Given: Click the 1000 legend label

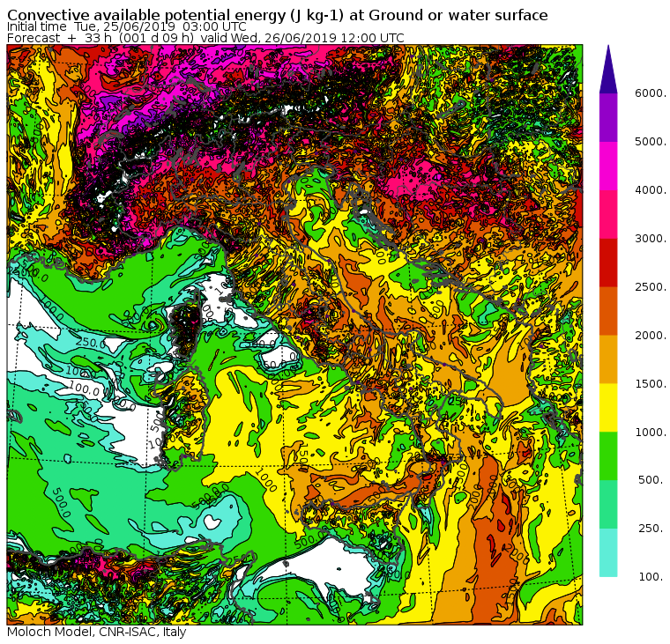Looking at the screenshot, I should pos(650,432).
